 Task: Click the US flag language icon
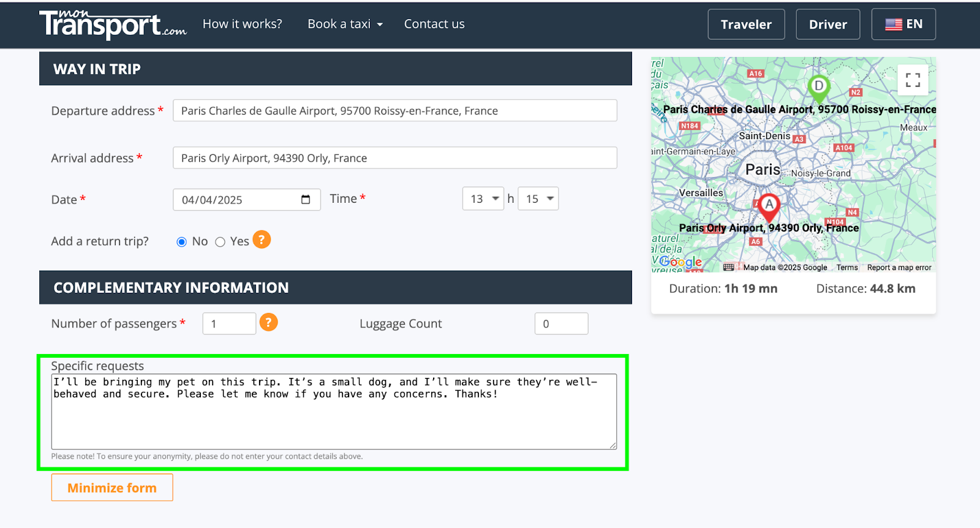(894, 25)
